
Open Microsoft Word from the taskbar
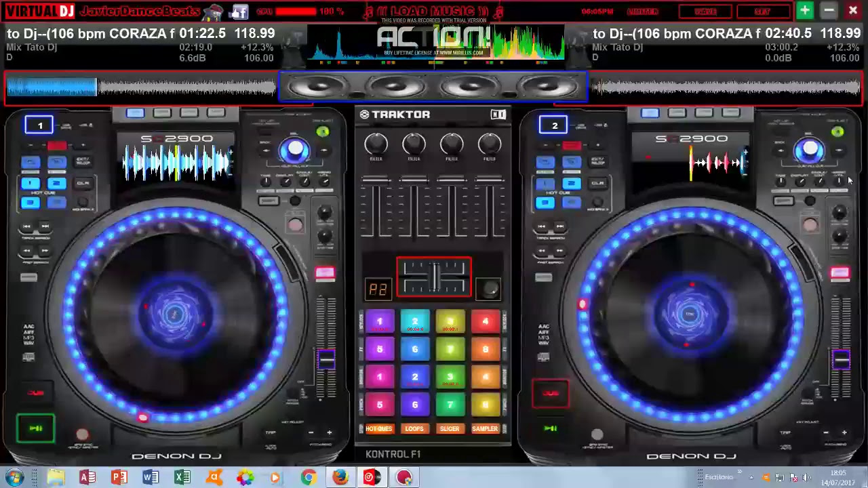point(151,477)
